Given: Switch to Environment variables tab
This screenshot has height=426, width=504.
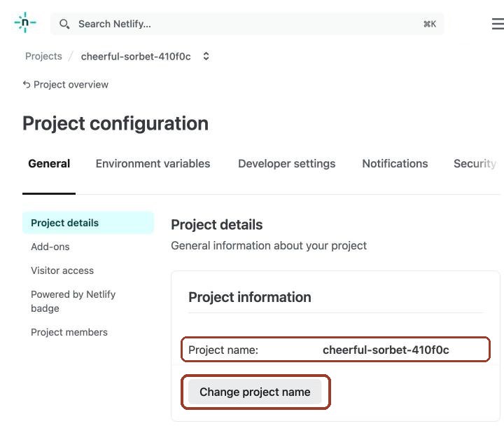Looking at the screenshot, I should pos(153,163).
